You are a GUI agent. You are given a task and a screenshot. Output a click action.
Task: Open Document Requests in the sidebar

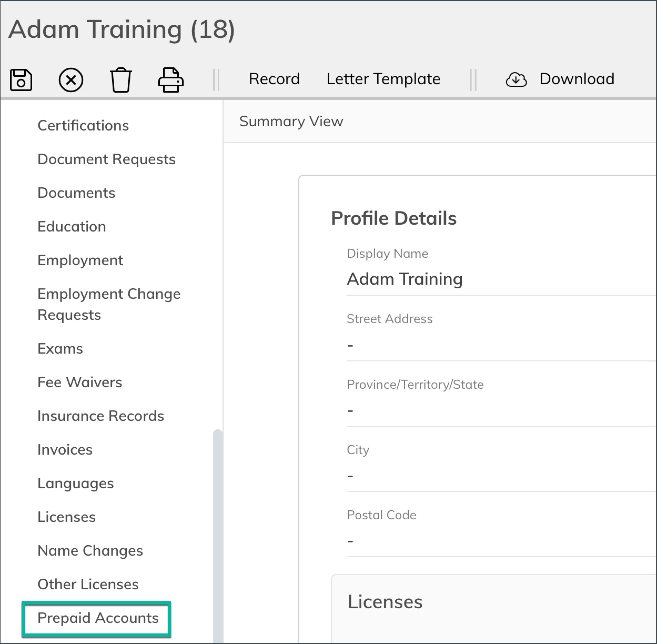(x=107, y=159)
